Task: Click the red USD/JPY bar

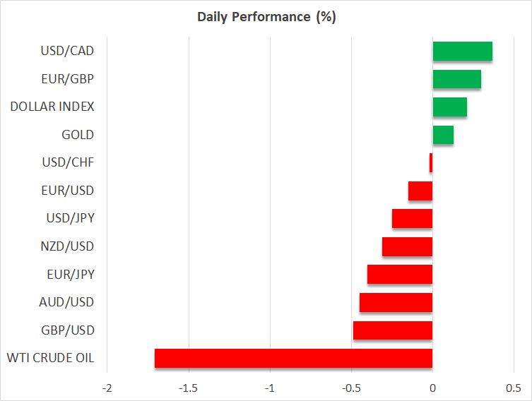Action: (x=412, y=219)
